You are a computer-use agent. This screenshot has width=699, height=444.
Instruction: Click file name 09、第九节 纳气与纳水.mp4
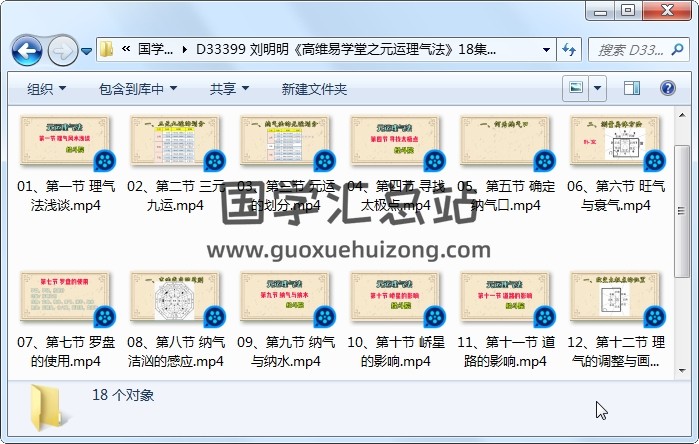click(286, 351)
